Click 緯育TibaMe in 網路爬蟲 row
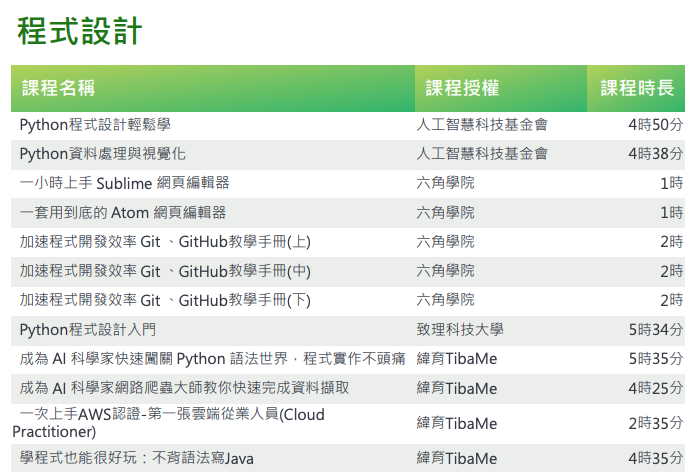The height and width of the screenshot is (472, 691). coord(457,388)
